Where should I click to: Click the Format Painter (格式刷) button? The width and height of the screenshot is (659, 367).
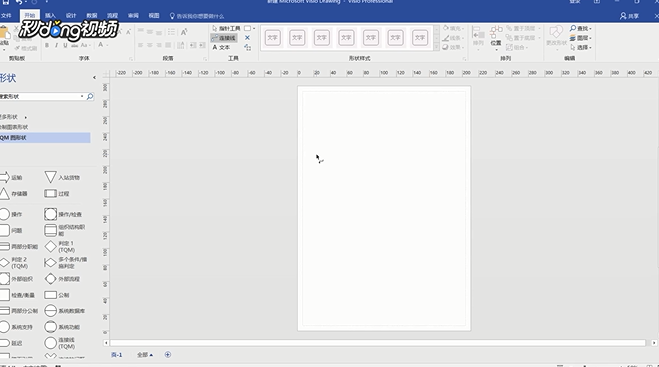point(26,49)
